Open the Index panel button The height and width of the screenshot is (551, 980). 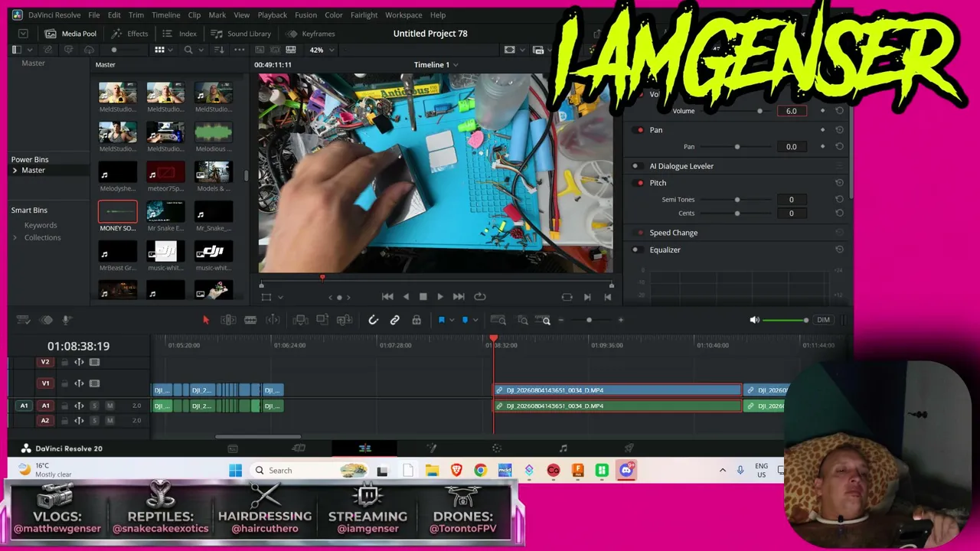coord(180,34)
